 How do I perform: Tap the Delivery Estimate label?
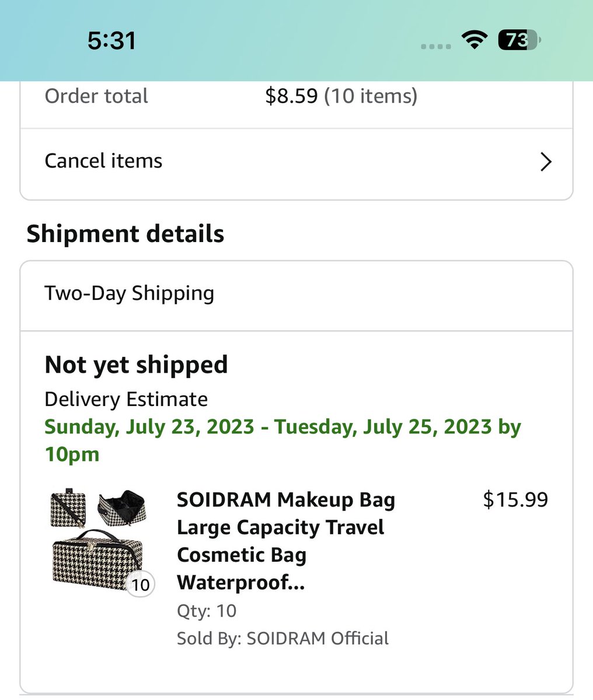[x=126, y=400]
